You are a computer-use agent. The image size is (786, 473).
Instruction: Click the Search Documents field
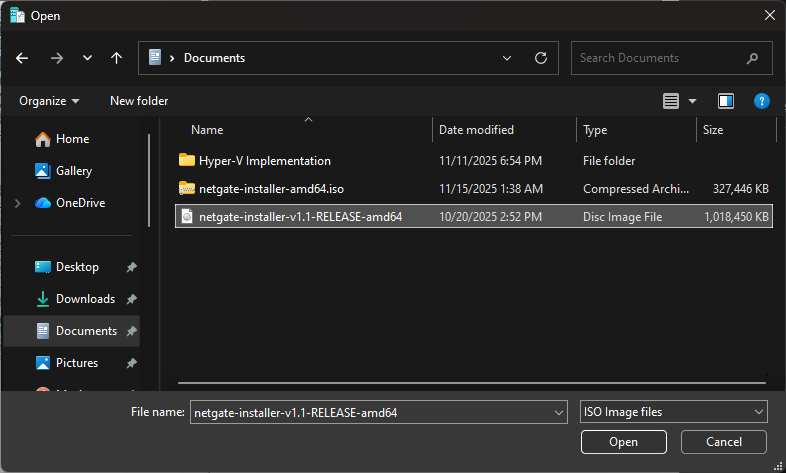pos(660,58)
